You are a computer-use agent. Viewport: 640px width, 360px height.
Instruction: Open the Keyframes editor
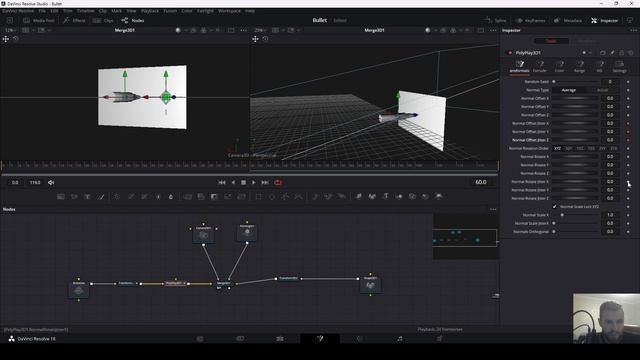(x=530, y=20)
